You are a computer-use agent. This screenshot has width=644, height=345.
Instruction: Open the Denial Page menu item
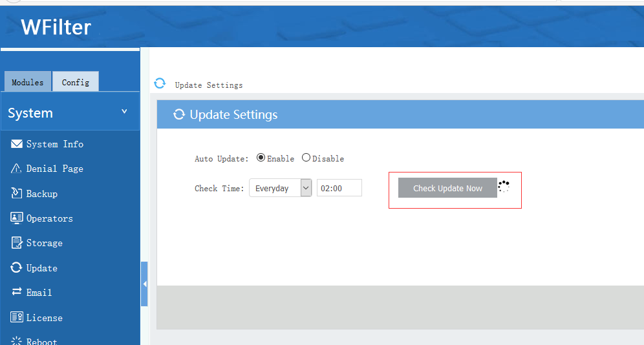[x=54, y=169]
